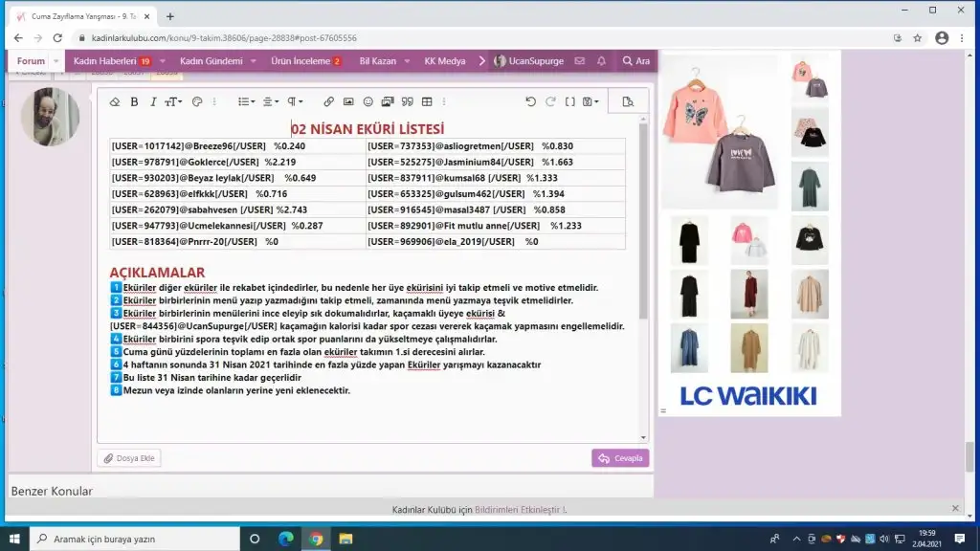The width and height of the screenshot is (980, 551).
Task: Click the insert image icon
Action: click(x=348, y=101)
